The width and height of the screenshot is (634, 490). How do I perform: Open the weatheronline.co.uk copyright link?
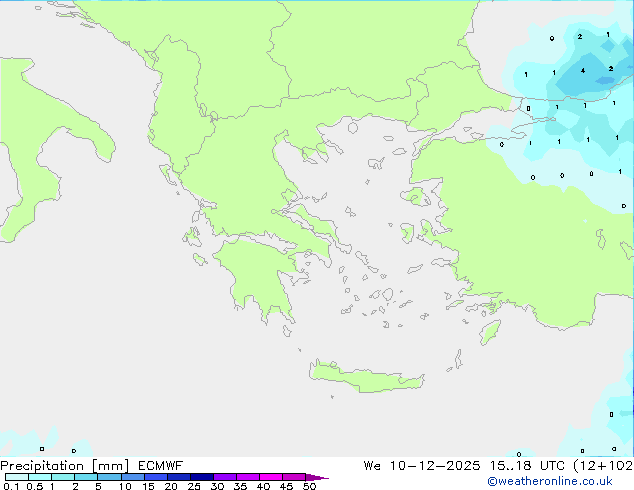click(x=550, y=481)
